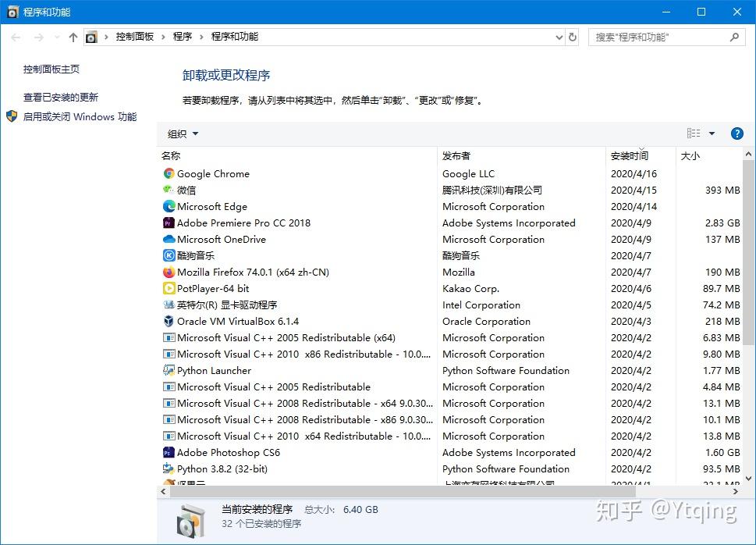
Task: Click the Adobe Premiere Pro CC 2018 icon
Action: coord(169,223)
